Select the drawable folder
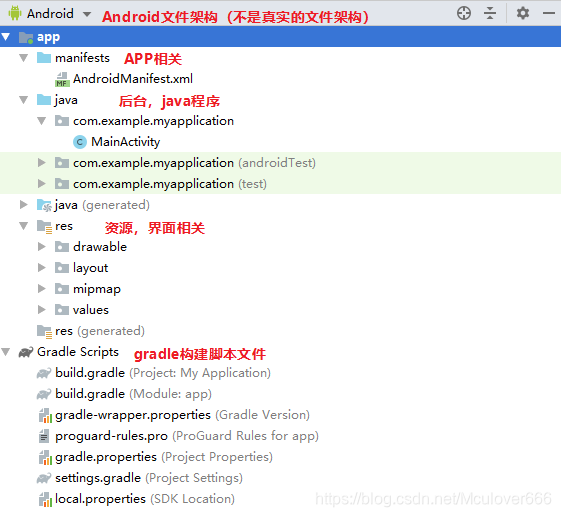The height and width of the screenshot is (517, 561). [100, 247]
